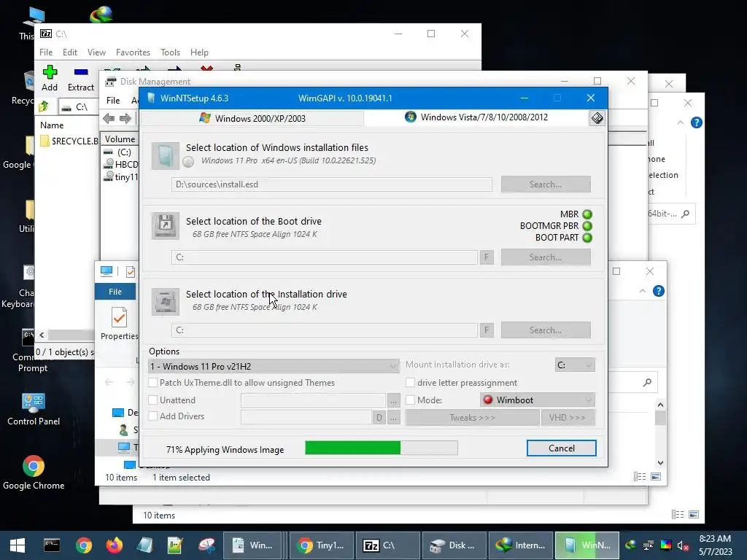Collapse the Explorer ribbon chevron

point(642,291)
